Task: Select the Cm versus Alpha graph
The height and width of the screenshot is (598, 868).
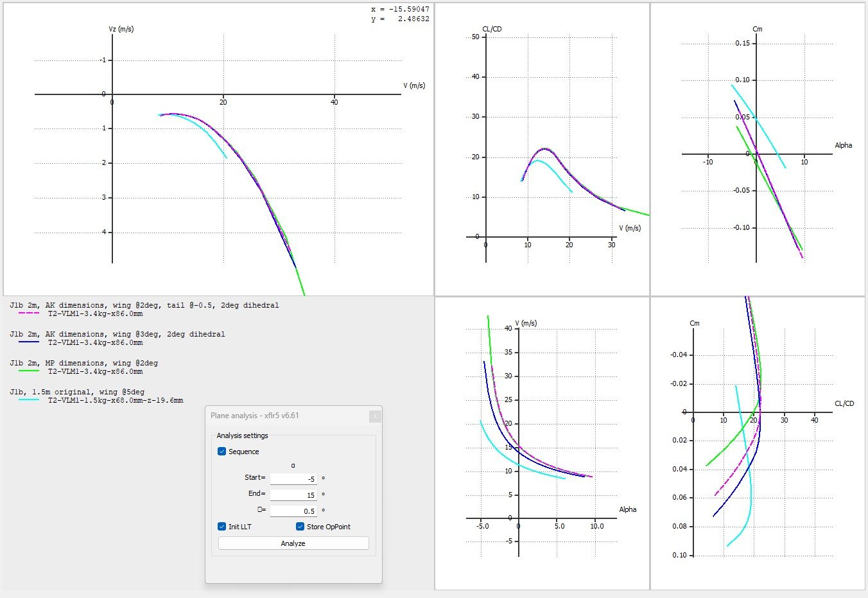Action: coord(758,149)
